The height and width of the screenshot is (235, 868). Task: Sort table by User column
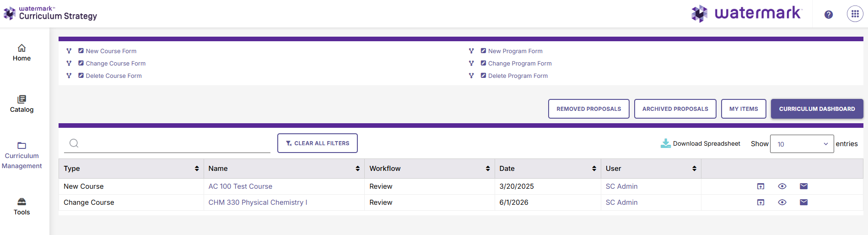coord(694,169)
